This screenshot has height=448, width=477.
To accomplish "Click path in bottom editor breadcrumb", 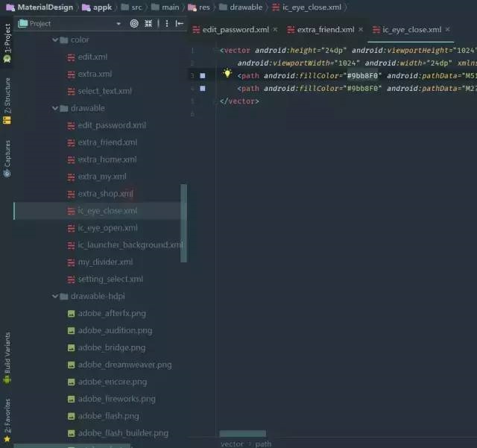I will pos(263,444).
